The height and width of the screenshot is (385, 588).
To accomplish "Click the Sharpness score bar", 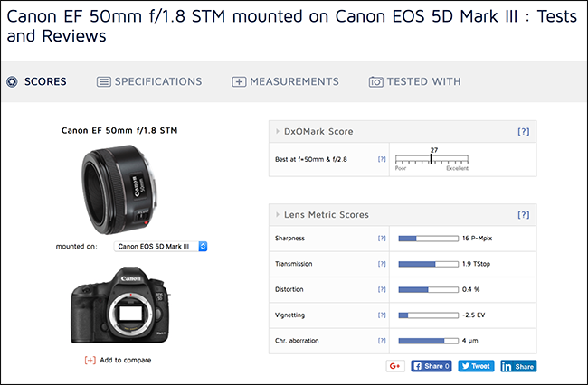I will (428, 239).
